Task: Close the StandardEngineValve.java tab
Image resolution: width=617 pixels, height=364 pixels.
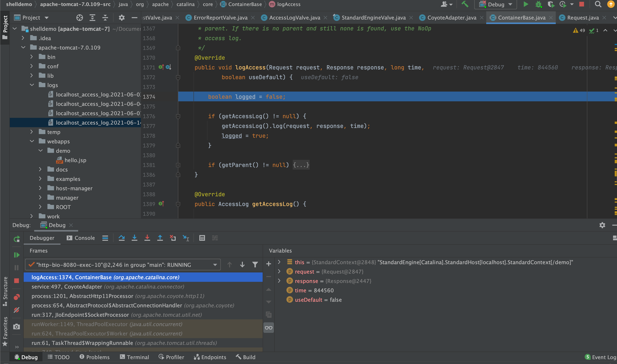Action: [411, 18]
